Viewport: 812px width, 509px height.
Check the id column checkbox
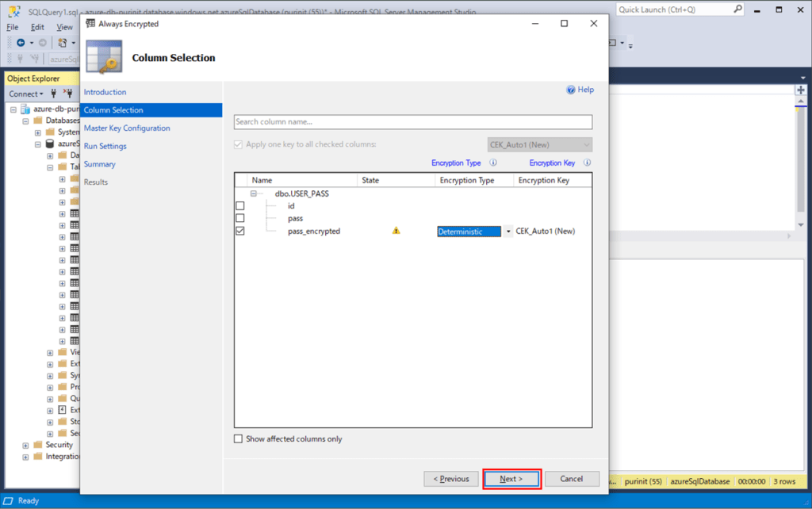pos(239,205)
